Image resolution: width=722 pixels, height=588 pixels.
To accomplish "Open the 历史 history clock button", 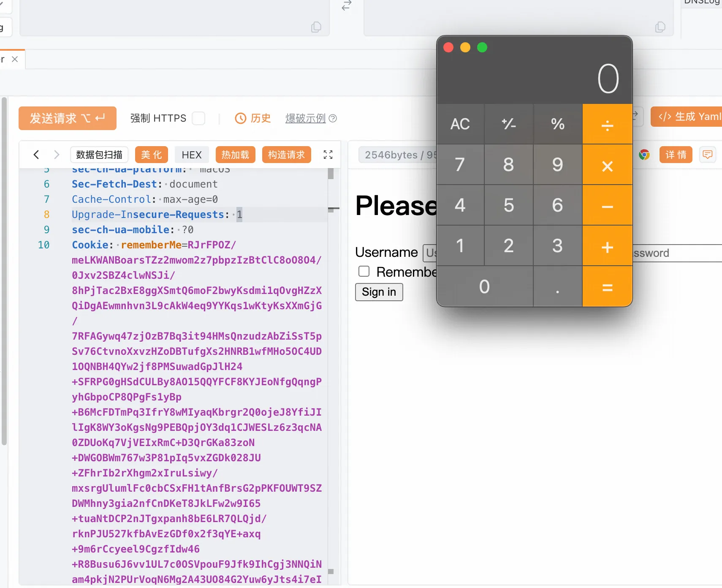I will [x=252, y=118].
